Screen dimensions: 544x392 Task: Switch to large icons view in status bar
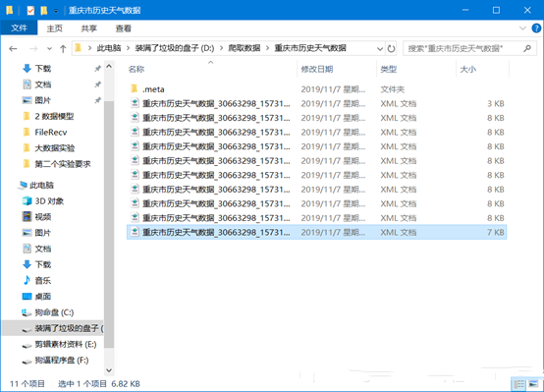click(x=533, y=384)
